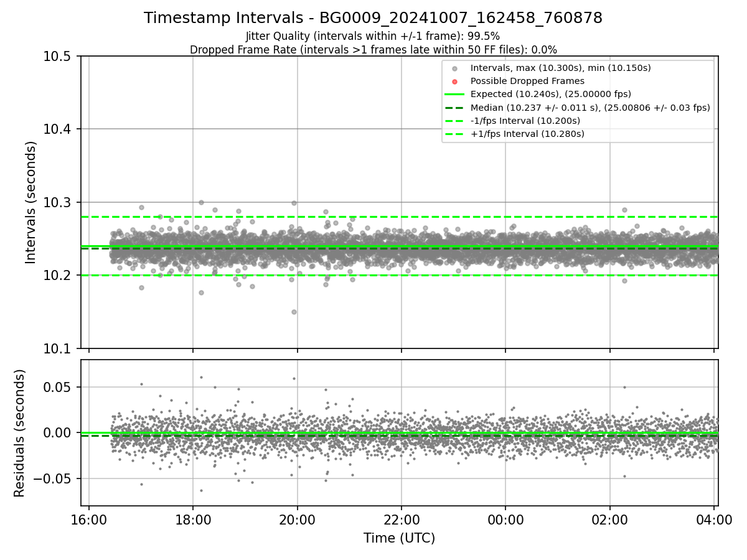This screenshot has height=560, width=747.
Task: Click the 'Residuals (seconds)' y-axis label
Action: pos(19,433)
